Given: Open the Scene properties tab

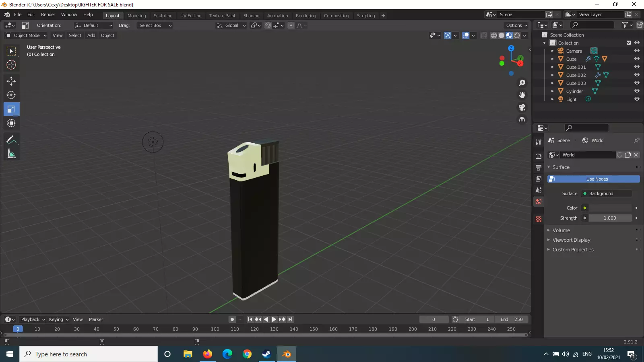Looking at the screenshot, I should (539, 190).
